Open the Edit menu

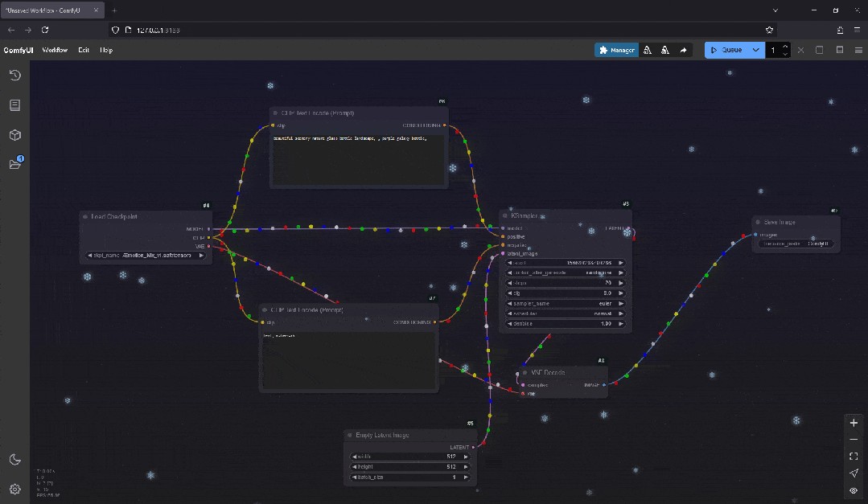84,50
